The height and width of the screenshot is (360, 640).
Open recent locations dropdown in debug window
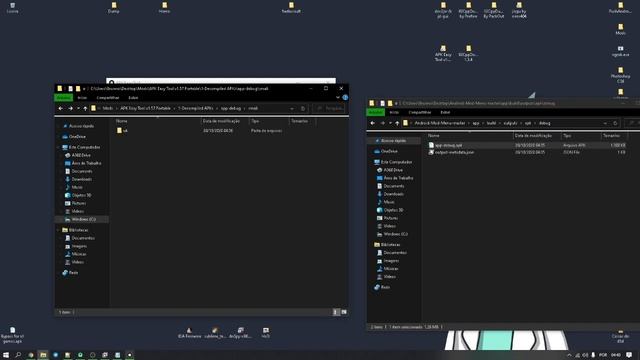(x=390, y=123)
